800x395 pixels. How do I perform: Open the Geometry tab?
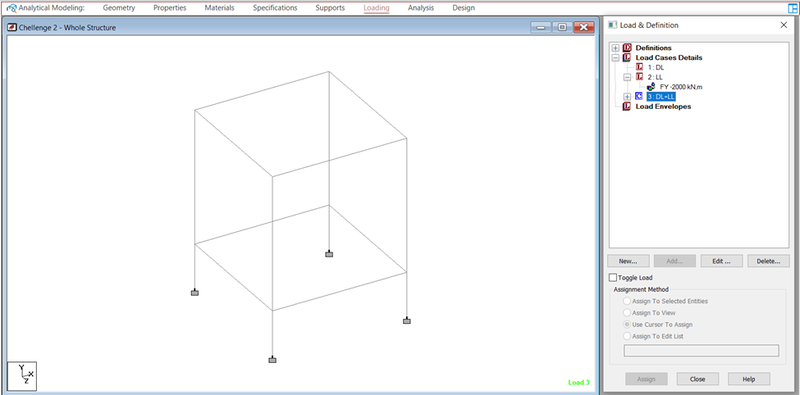[119, 8]
